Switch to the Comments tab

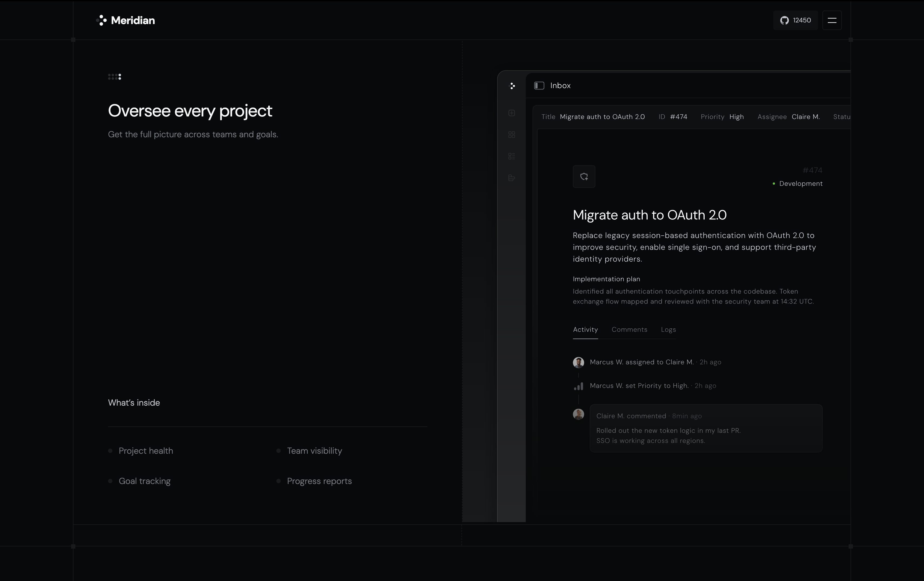tap(629, 330)
